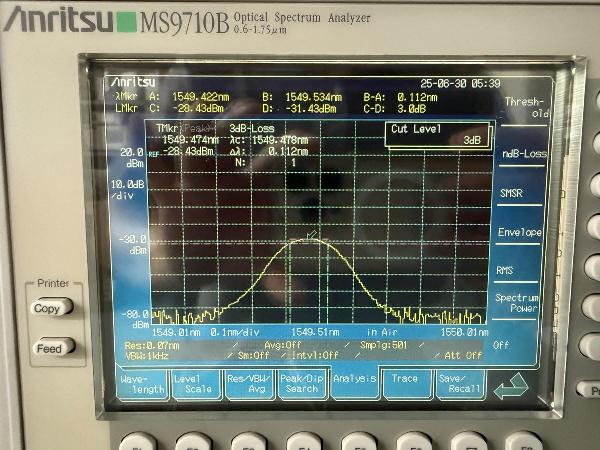
Task: Click the -30.0 dBm axis label
Action: click(x=133, y=245)
